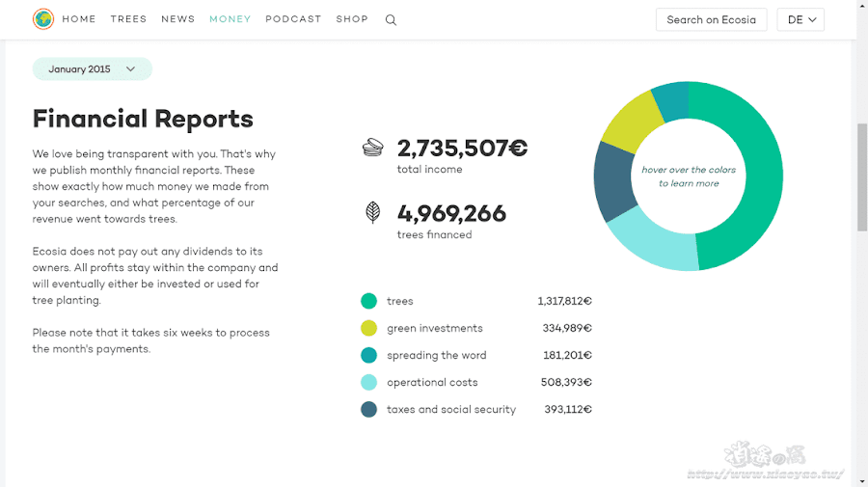The height and width of the screenshot is (487, 868).
Task: Click the page's vertical scrollbar thumb
Action: (x=862, y=177)
